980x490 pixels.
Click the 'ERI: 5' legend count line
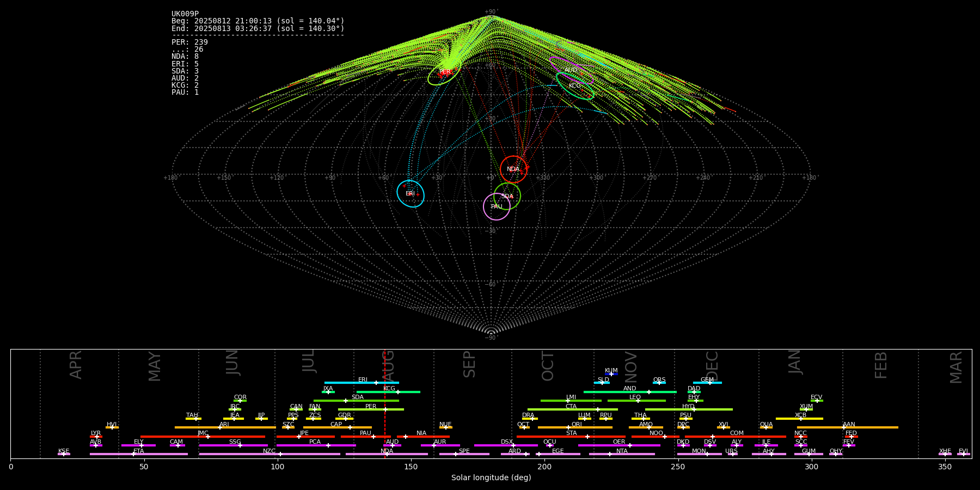pos(185,64)
